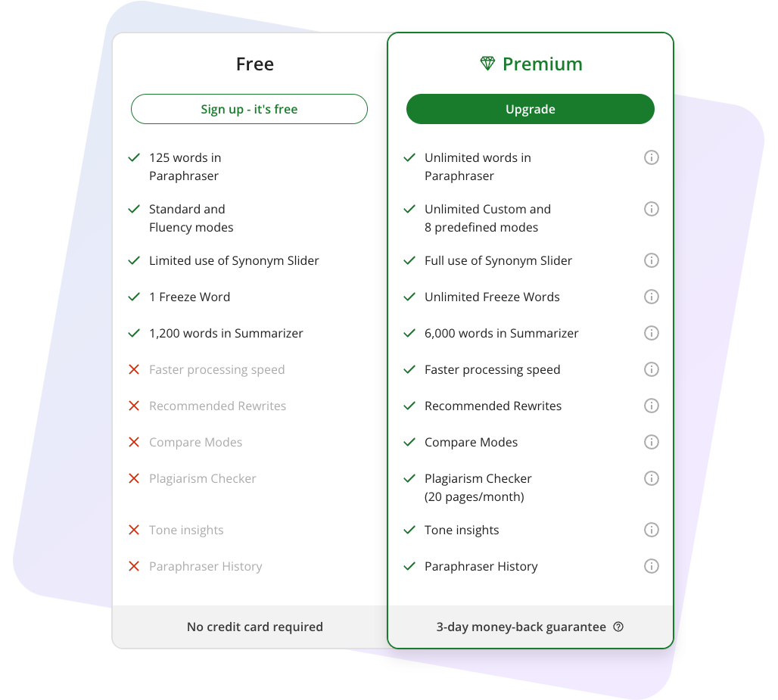The height and width of the screenshot is (700, 778).
Task: Show details for Plagiarism Checker feature
Action: click(652, 478)
